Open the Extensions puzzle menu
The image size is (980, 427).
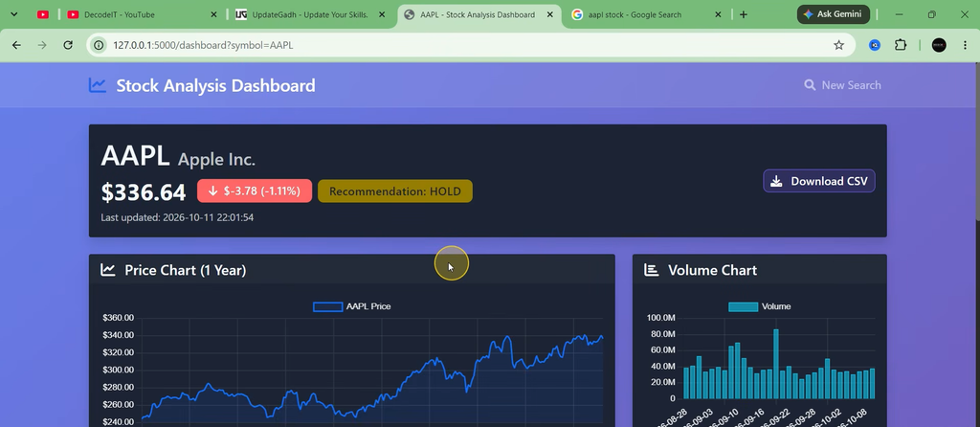(900, 45)
